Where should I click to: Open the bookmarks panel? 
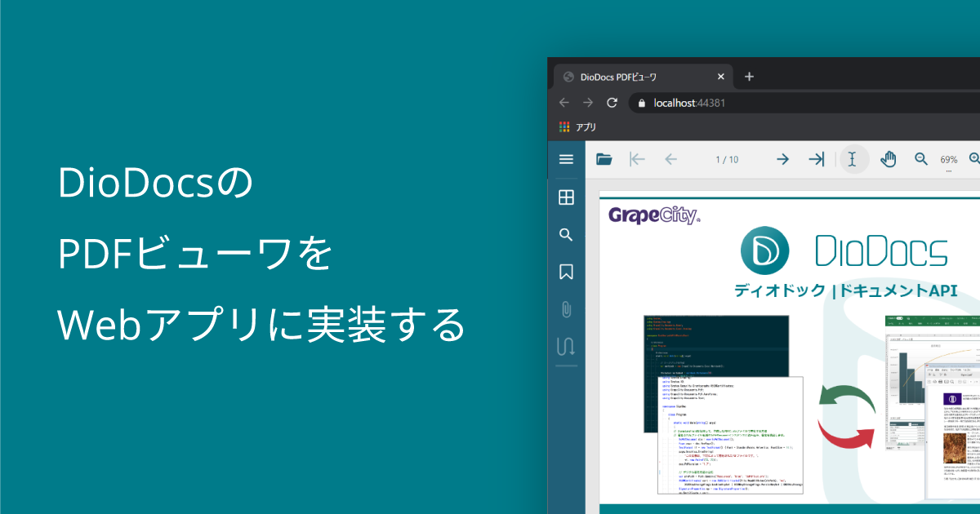[x=566, y=272]
